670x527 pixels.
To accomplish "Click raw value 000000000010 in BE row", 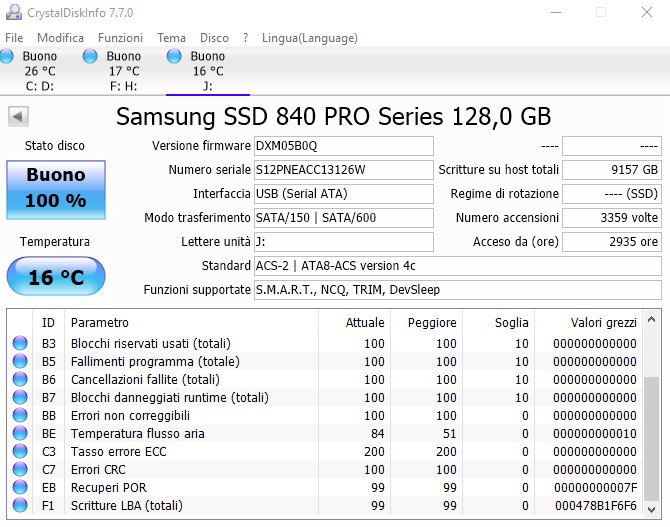I will 595,434.
